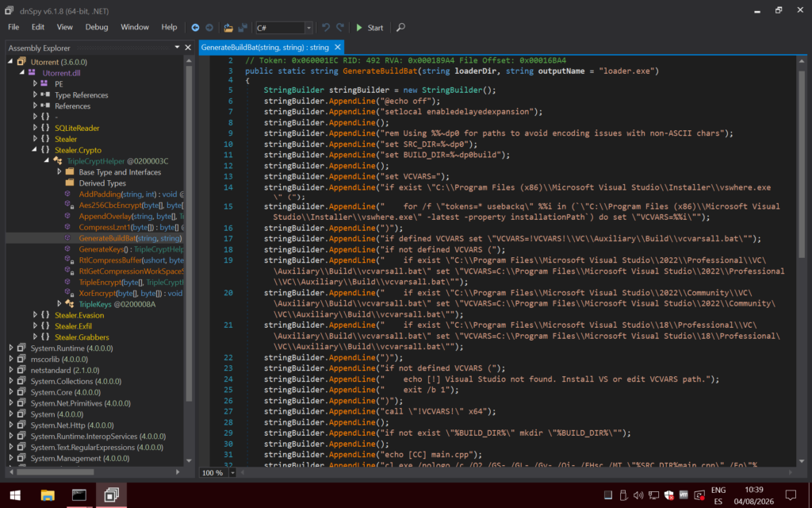Expand the Stealer.Grabbers namespace
The width and height of the screenshot is (812, 508).
(x=35, y=337)
